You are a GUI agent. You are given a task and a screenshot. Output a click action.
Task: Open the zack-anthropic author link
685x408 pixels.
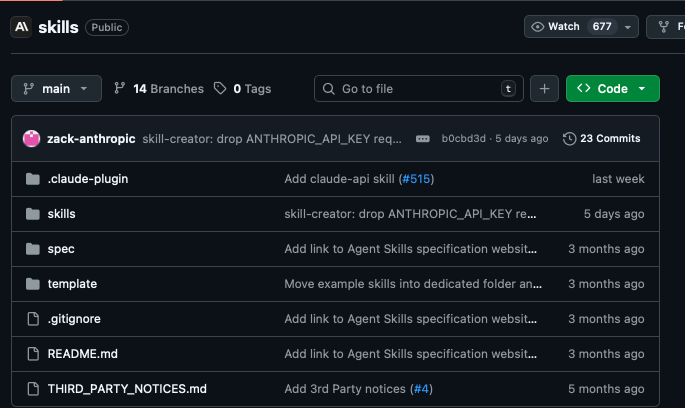[x=91, y=138]
